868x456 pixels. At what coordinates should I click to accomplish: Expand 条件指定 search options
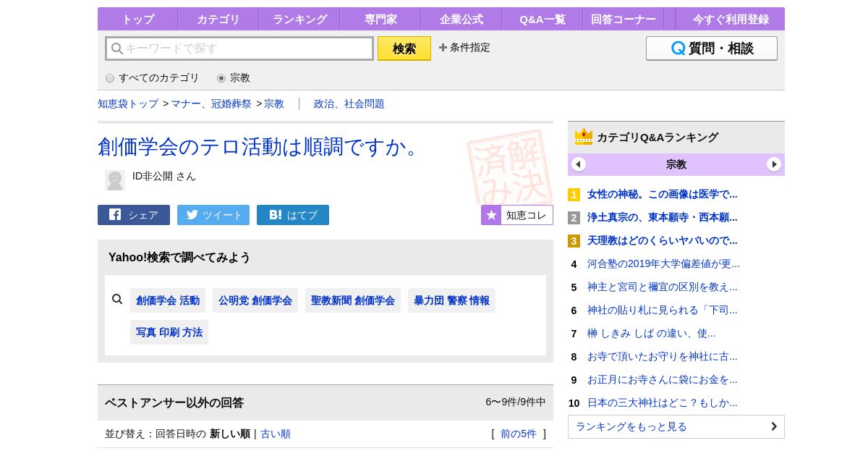point(464,48)
